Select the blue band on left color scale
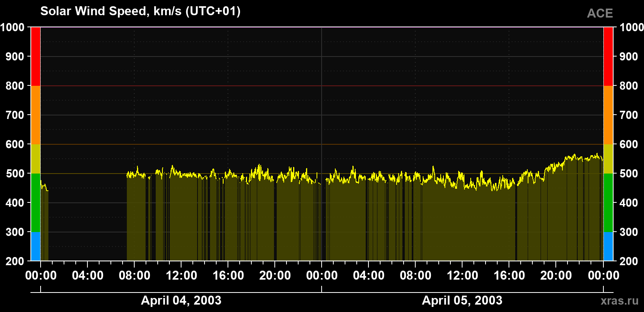Viewport: 644px width, 312px height. [36, 246]
